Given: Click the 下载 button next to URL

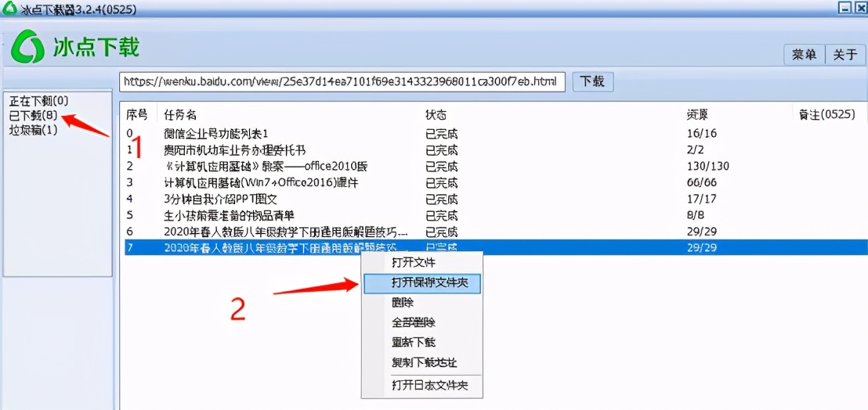Looking at the screenshot, I should [591, 82].
